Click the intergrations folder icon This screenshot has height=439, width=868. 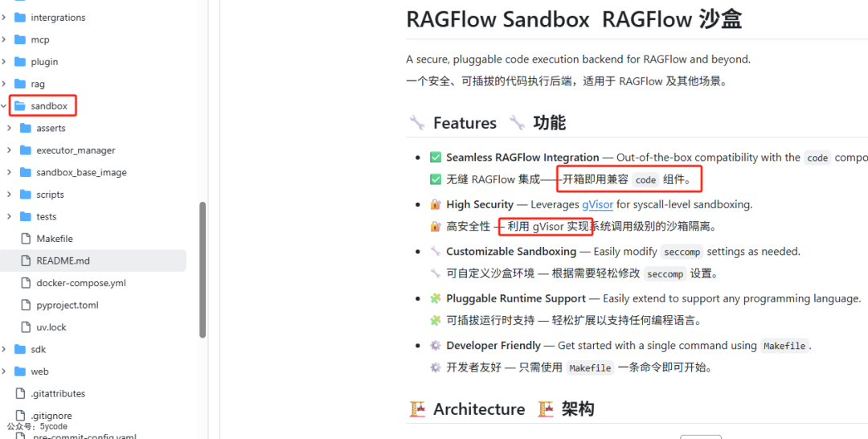(x=20, y=17)
